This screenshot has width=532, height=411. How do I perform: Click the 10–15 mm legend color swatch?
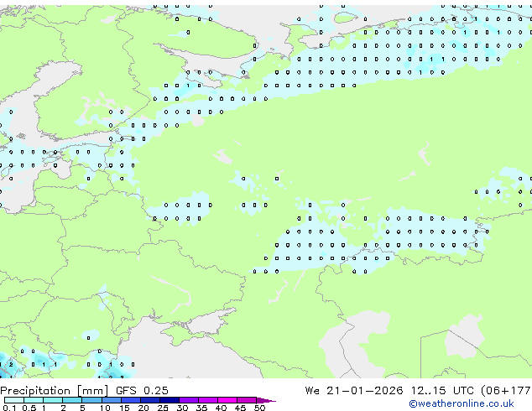click(x=111, y=400)
